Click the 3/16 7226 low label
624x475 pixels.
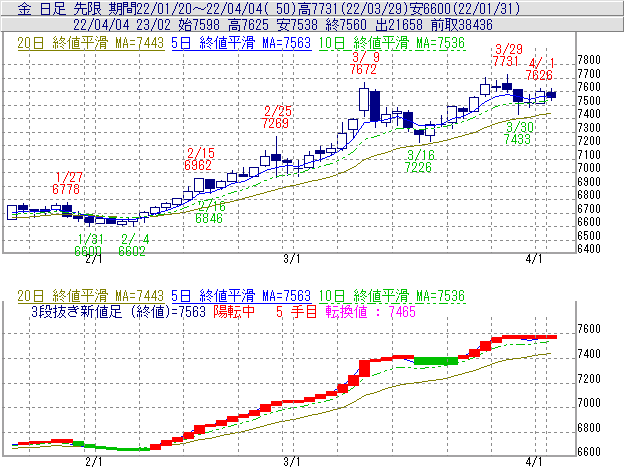click(x=418, y=162)
